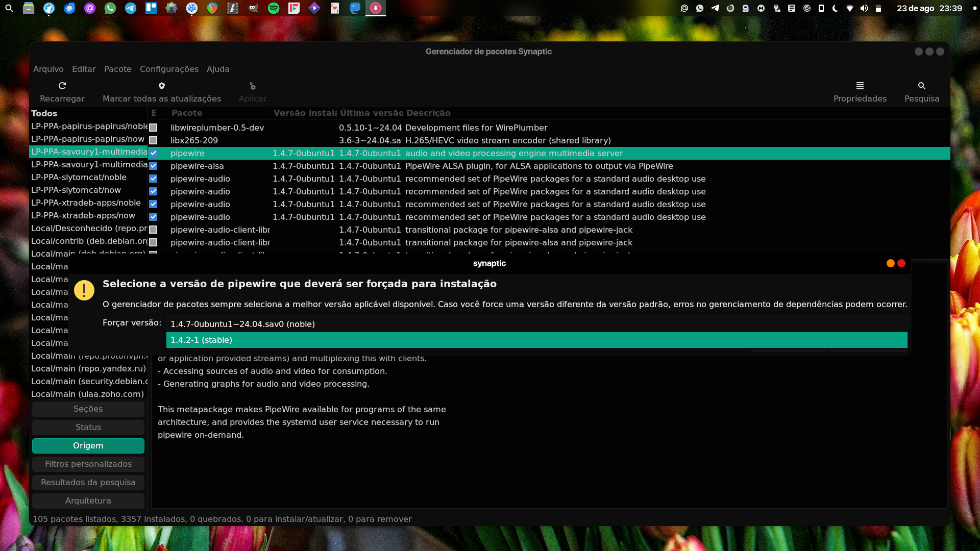Open Spotify from the top panel

point(274,8)
